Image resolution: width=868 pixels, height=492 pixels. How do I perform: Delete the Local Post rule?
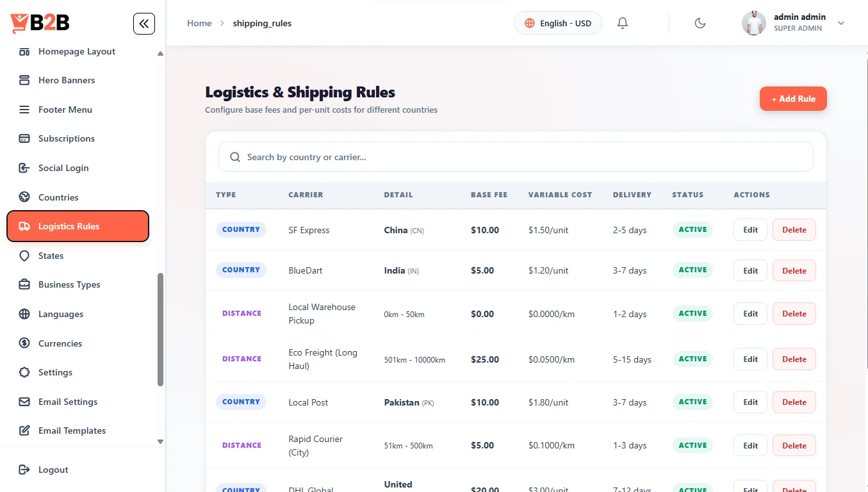794,402
